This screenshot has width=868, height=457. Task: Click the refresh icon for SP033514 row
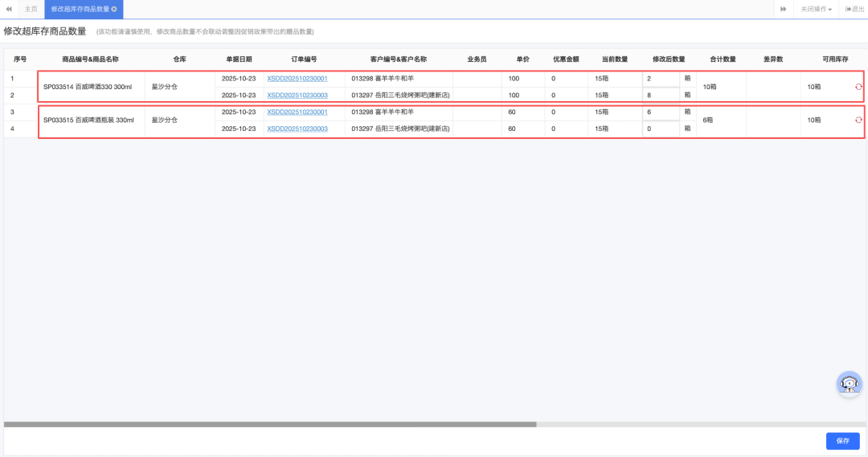[x=858, y=87]
